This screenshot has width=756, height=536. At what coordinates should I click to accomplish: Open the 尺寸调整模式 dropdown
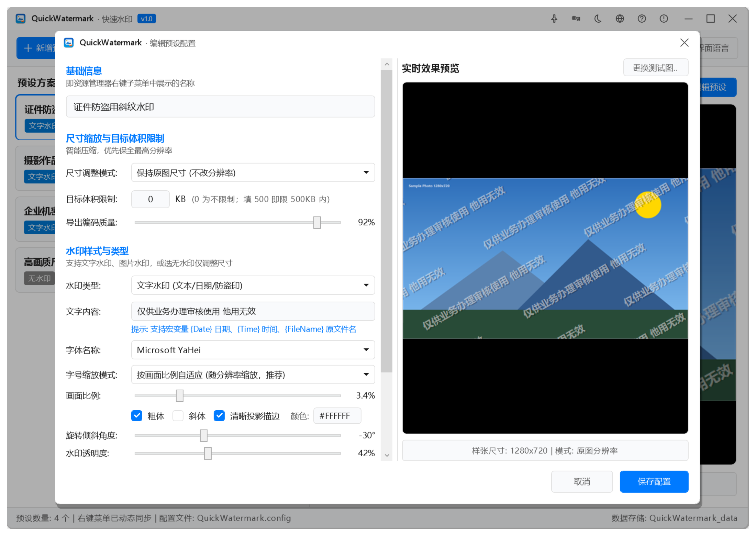coord(253,172)
